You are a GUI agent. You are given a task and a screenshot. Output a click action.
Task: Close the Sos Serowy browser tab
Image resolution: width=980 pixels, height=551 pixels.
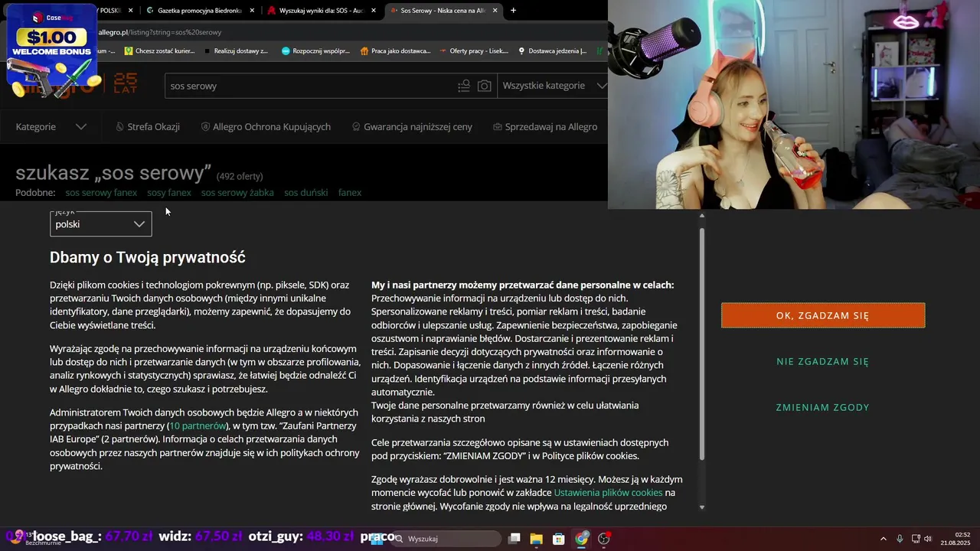point(495,11)
